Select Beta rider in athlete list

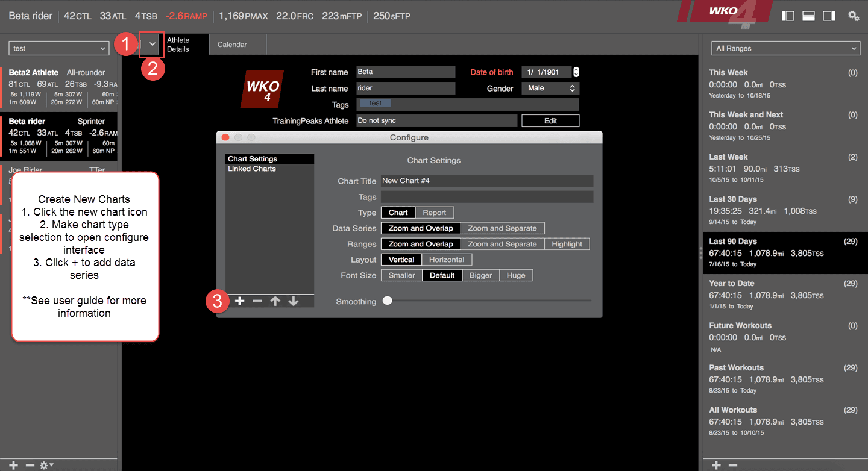pyautogui.click(x=58, y=137)
